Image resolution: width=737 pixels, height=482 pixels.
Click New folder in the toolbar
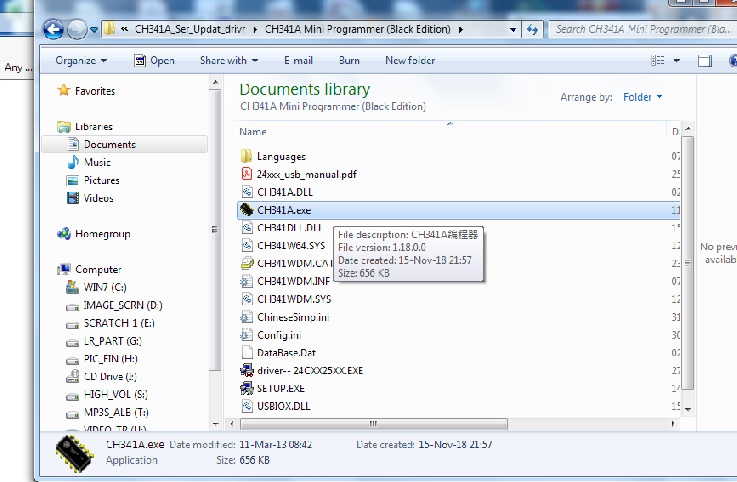click(x=410, y=60)
